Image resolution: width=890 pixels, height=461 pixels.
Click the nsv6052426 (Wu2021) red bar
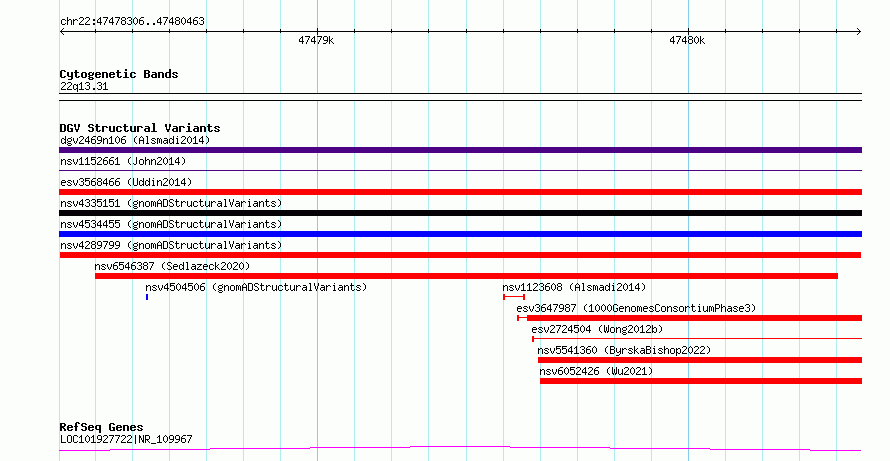[x=700, y=381]
